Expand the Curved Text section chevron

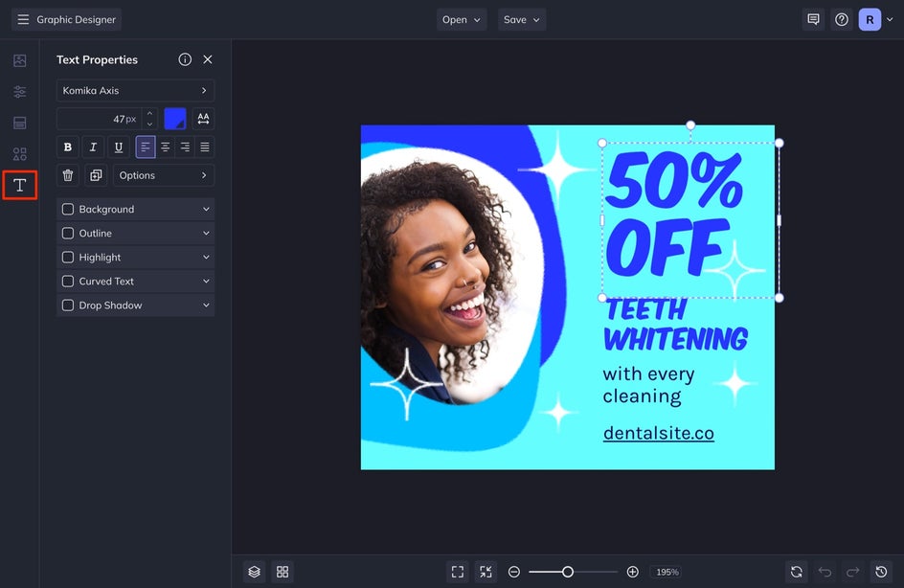coord(206,282)
